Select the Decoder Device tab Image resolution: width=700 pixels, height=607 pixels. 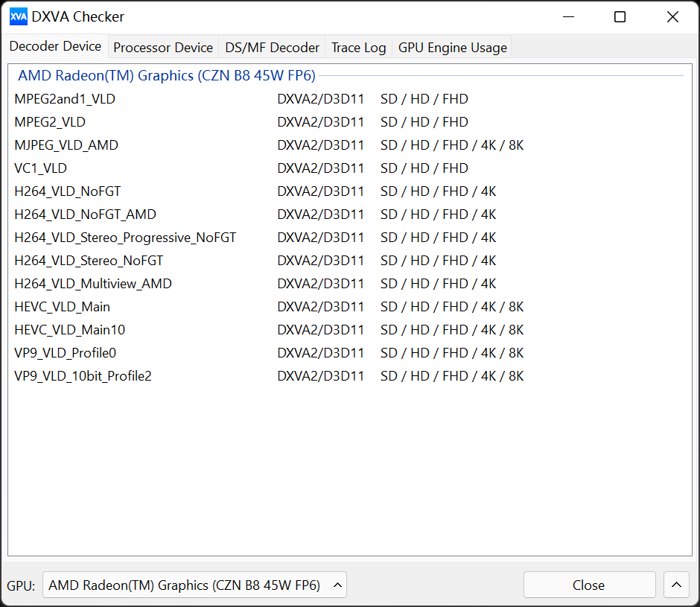coord(55,46)
